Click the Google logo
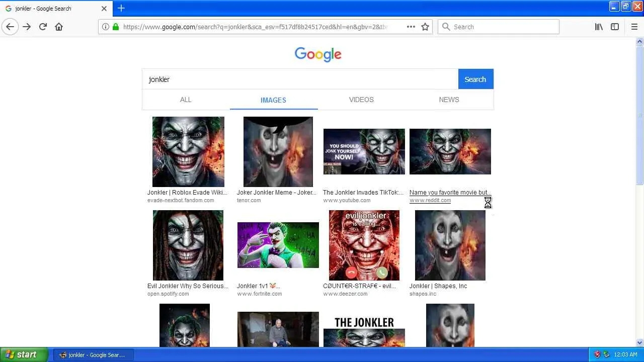 coord(318,54)
